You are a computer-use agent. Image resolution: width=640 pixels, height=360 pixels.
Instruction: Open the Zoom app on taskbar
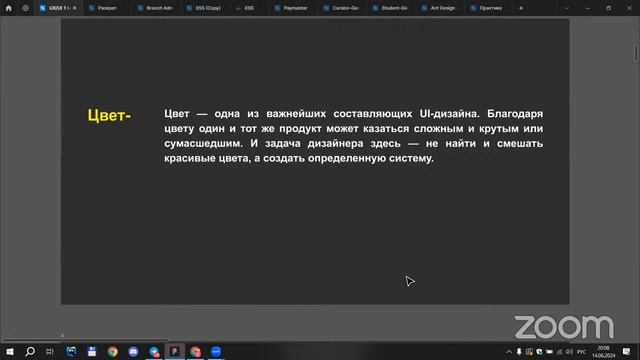point(216,351)
